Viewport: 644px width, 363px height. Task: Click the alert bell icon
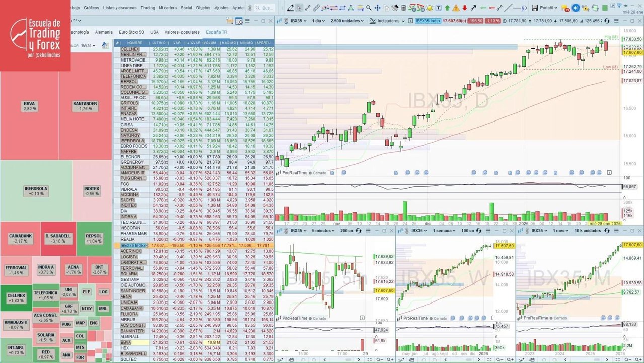tap(430, 8)
